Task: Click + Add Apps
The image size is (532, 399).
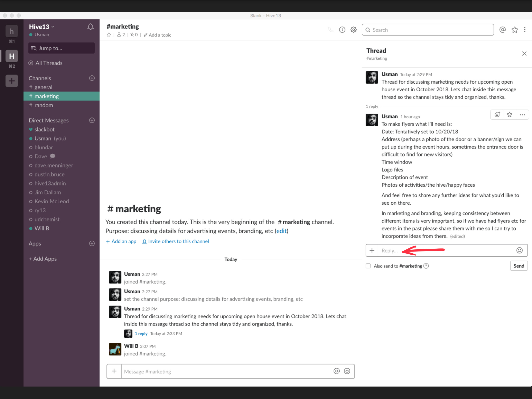Action: pyautogui.click(x=43, y=259)
